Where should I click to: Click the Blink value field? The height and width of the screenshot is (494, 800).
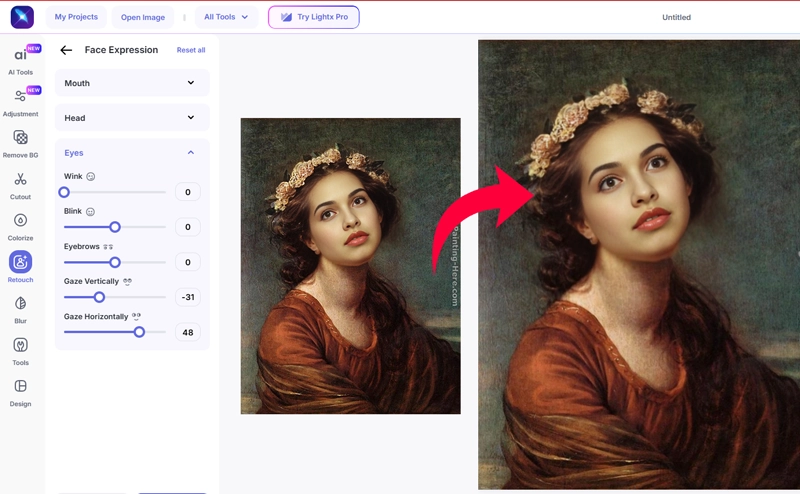click(x=188, y=227)
